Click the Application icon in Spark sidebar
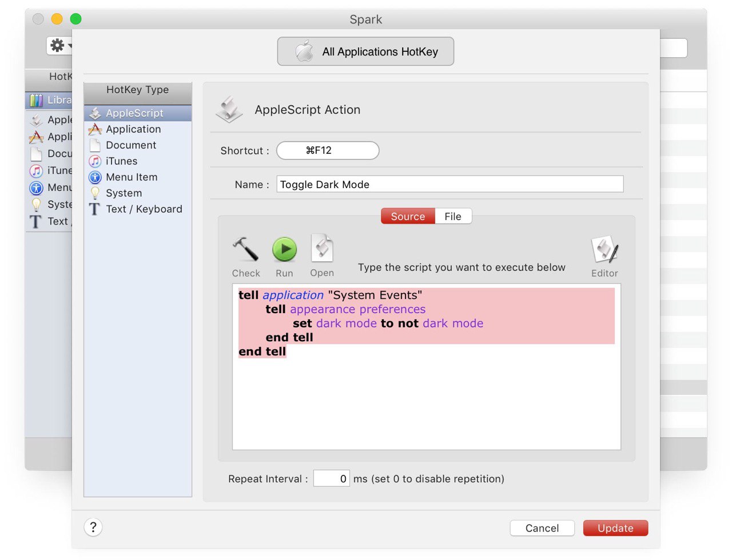Viewport: 732px width, 560px height. pyautogui.click(x=36, y=137)
